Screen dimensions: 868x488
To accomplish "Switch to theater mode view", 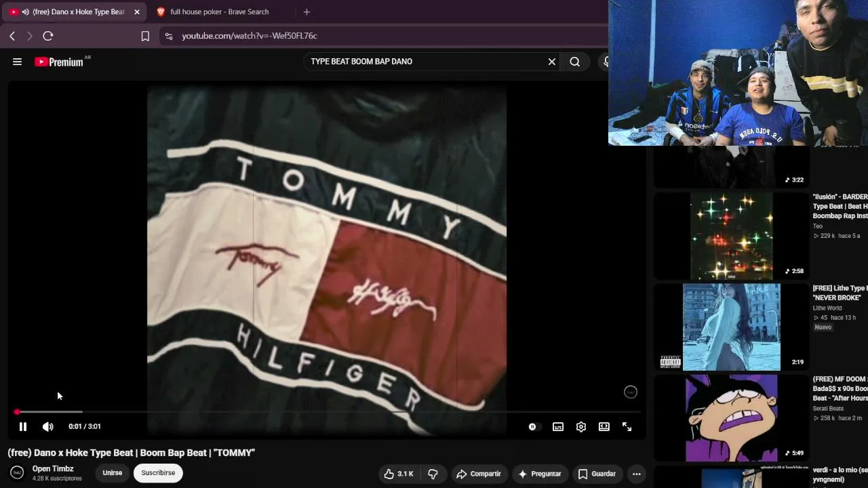I will 604,426.
